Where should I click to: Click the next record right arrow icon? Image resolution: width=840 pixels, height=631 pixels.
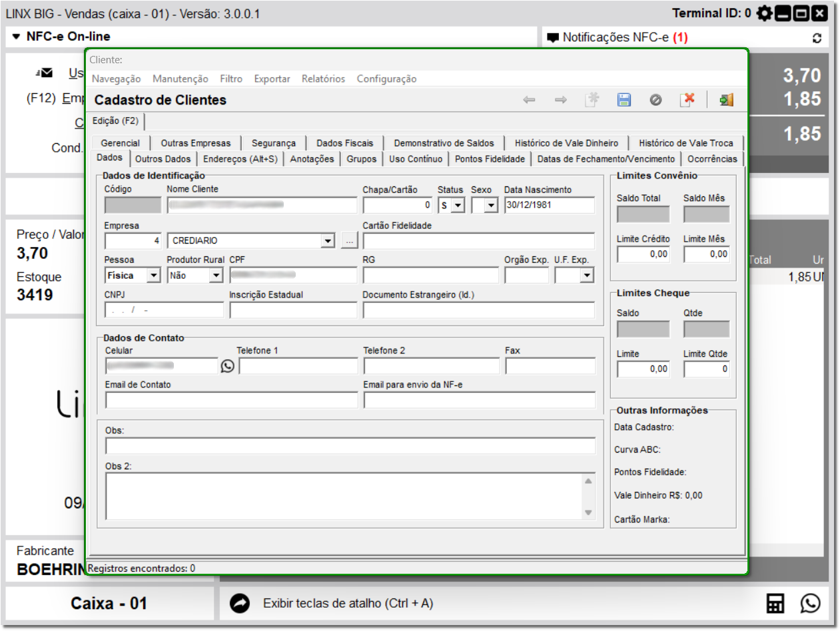(561, 100)
